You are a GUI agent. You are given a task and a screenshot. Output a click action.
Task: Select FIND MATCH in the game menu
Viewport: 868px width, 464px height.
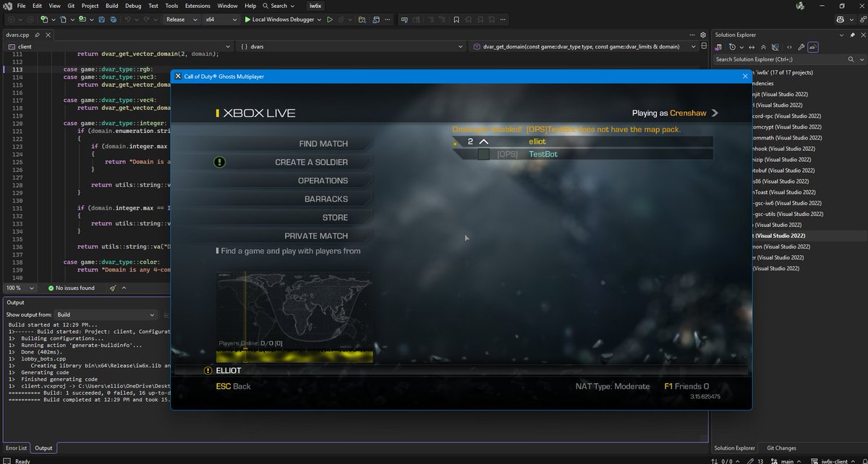[x=323, y=144]
